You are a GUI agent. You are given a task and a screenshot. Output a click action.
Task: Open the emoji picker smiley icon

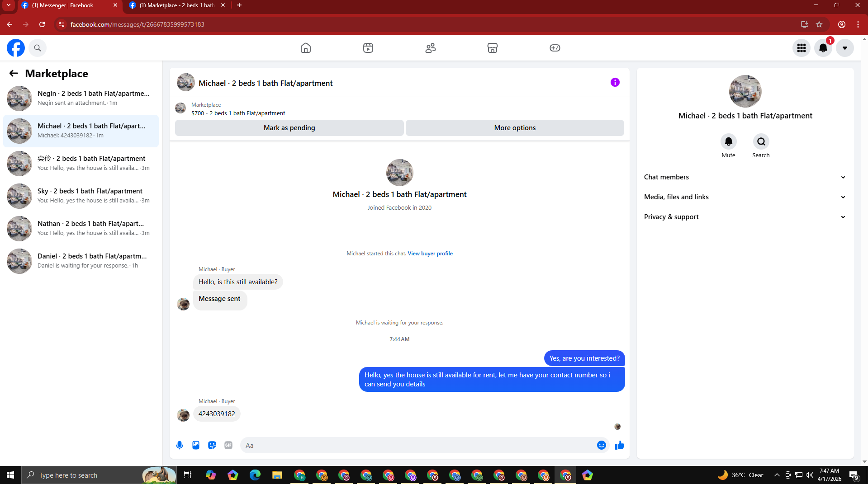(x=602, y=445)
